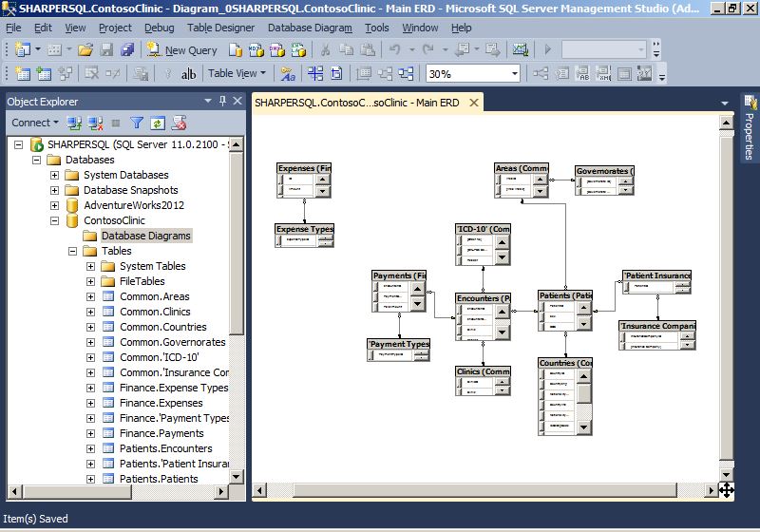Expand the System Databases folder
Screen dimensions: 760x532
[55, 175]
